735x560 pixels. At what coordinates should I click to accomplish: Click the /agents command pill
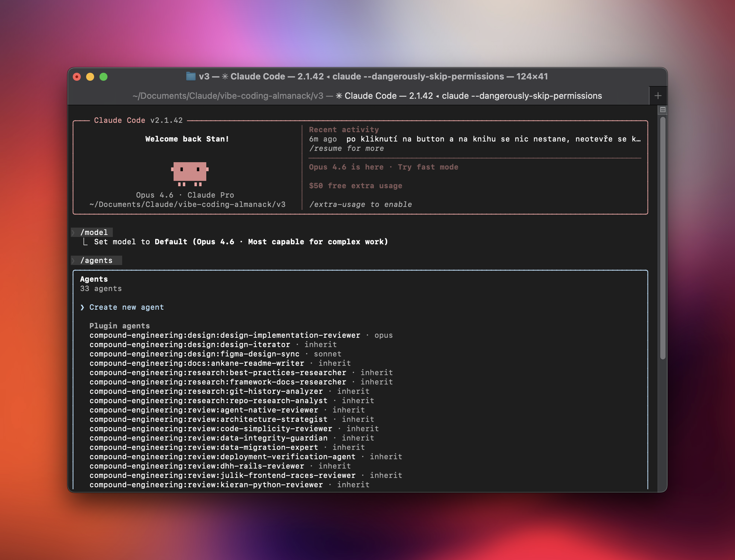click(x=96, y=260)
